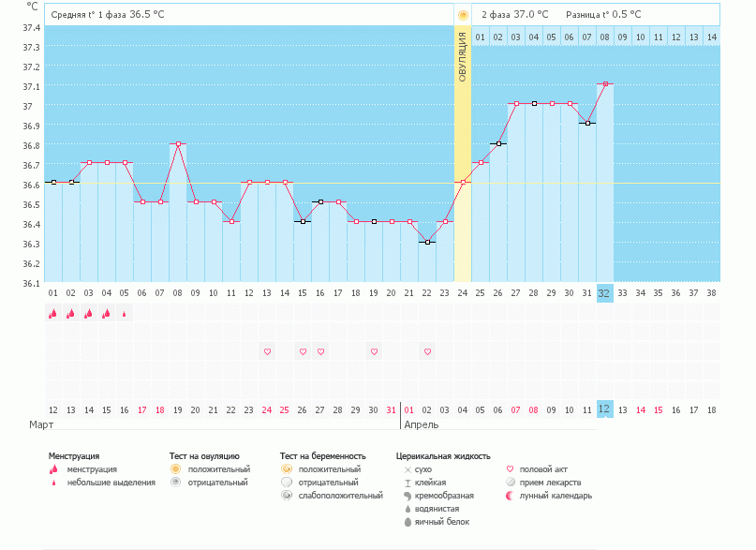Click small discharge mark on cycle day 05
This screenshot has width=756, height=550.
point(125,315)
